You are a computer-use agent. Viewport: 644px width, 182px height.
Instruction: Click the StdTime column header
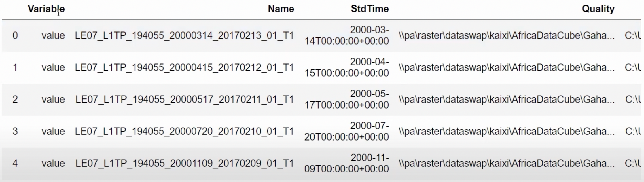370,9
